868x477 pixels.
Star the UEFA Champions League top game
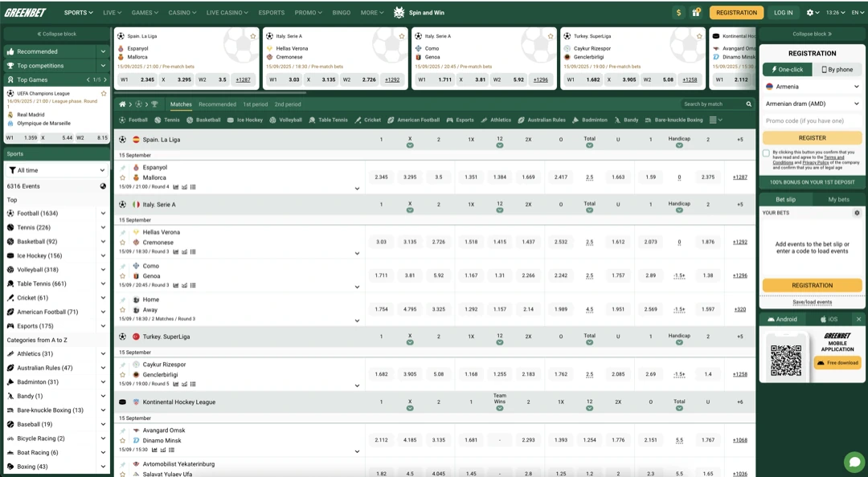click(104, 93)
